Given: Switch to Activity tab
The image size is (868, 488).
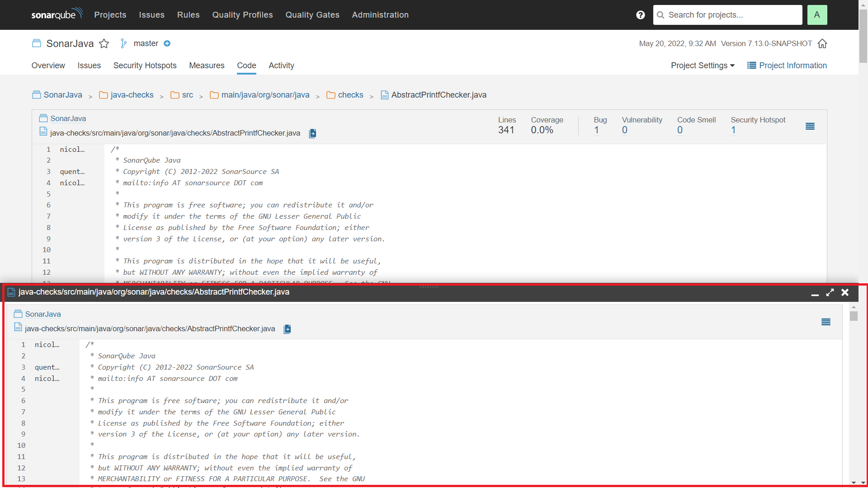Looking at the screenshot, I should (x=281, y=66).
